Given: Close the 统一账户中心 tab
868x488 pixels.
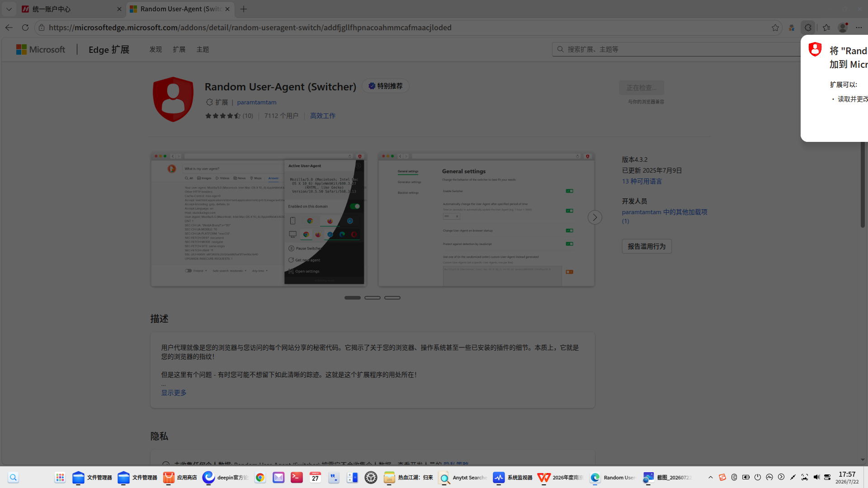Looking at the screenshot, I should 119,9.
